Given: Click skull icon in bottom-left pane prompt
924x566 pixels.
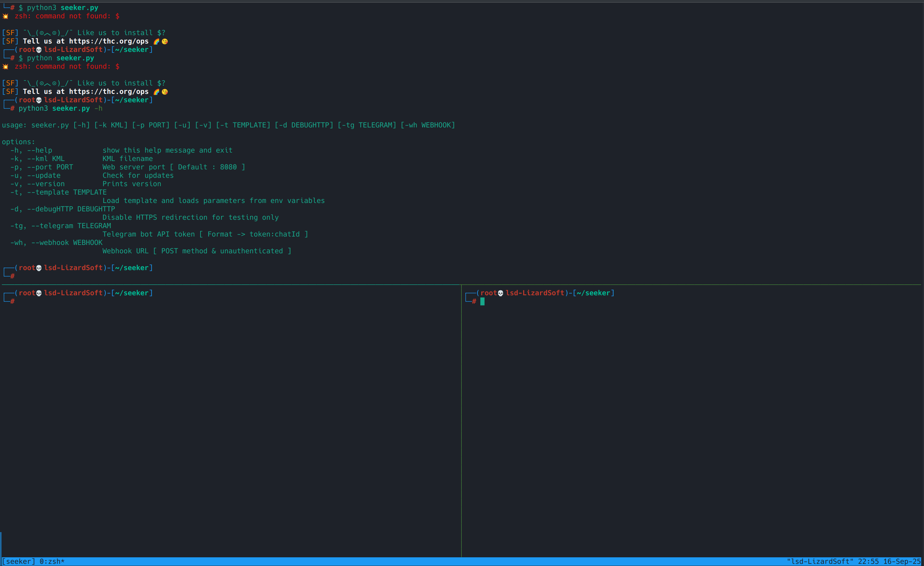Looking at the screenshot, I should click(39, 293).
